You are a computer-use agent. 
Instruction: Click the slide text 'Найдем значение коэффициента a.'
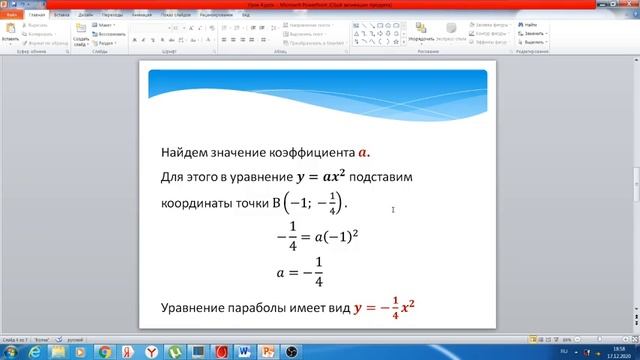tap(265, 153)
